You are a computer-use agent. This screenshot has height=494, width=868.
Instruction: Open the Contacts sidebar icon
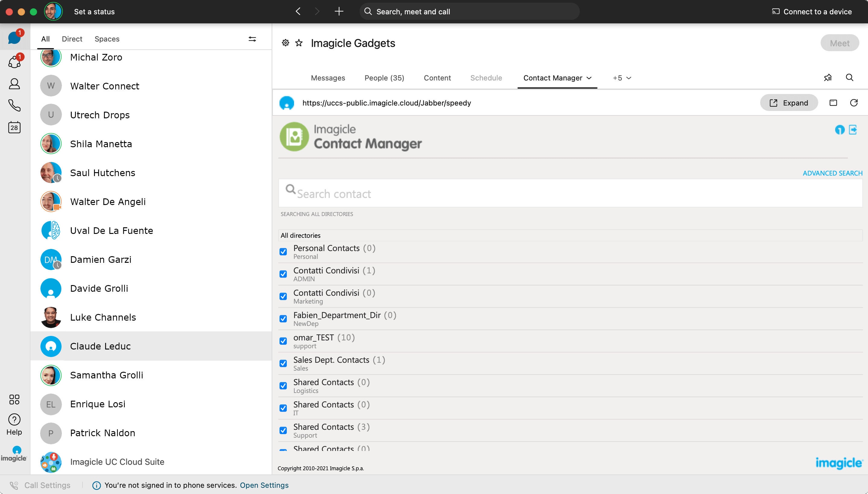coord(14,84)
